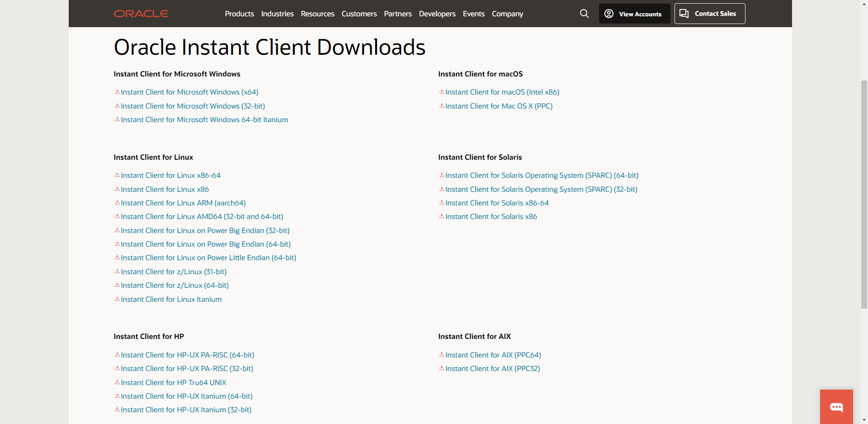
Task: Click the Contact Sales button
Action: click(x=710, y=14)
